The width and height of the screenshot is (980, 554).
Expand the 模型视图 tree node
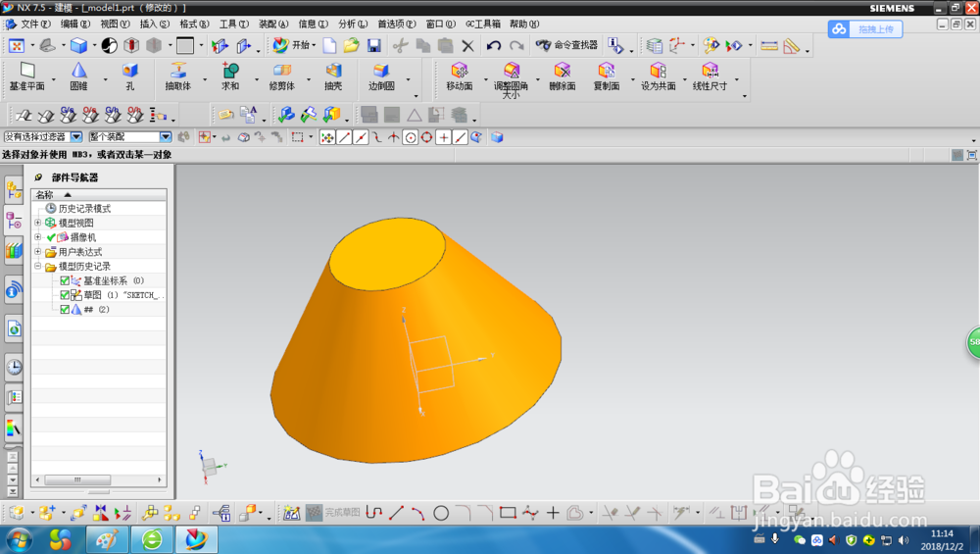[38, 223]
